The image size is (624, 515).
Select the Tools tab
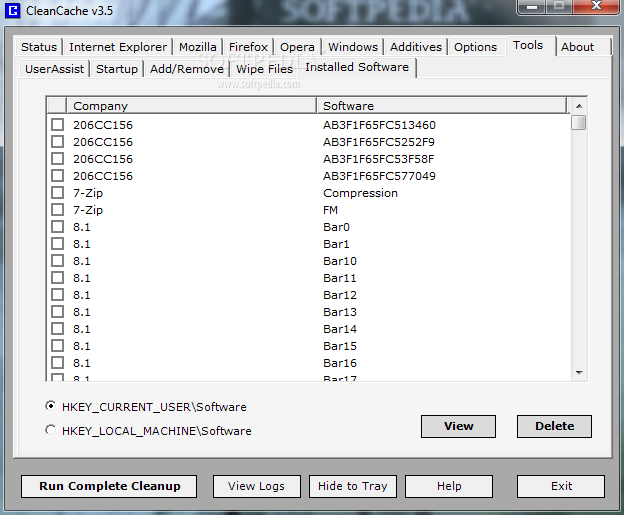(528, 45)
